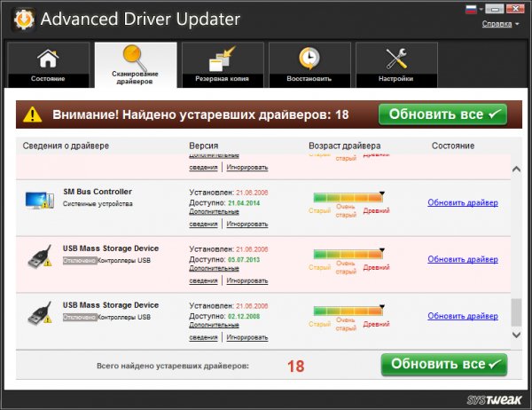The image size is (532, 410).
Task: Click top Обновить все button in banner
Action: pyautogui.click(x=442, y=114)
